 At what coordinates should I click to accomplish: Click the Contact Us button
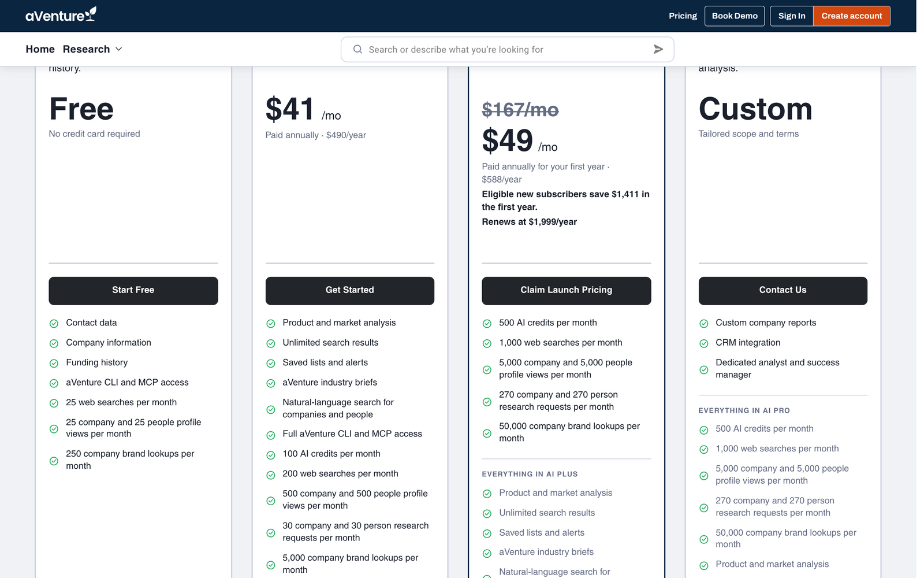click(783, 290)
